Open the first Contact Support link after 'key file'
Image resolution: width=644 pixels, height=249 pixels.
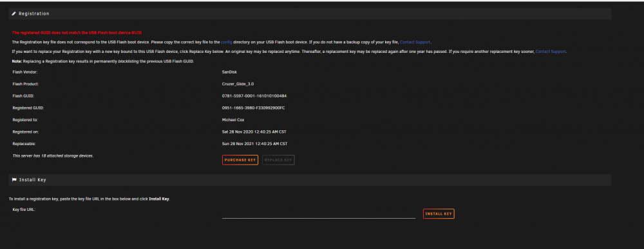tap(415, 42)
